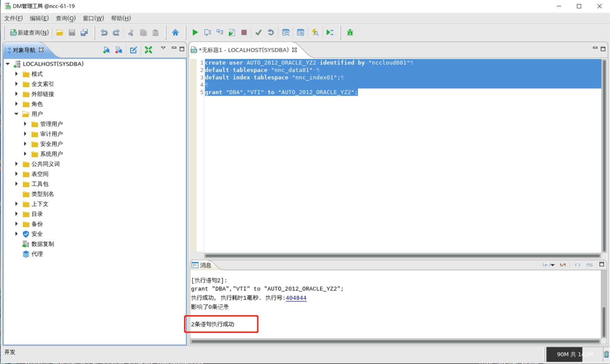Start debugging with the green bug icon
Screen dimensions: 610x364
tap(350, 33)
